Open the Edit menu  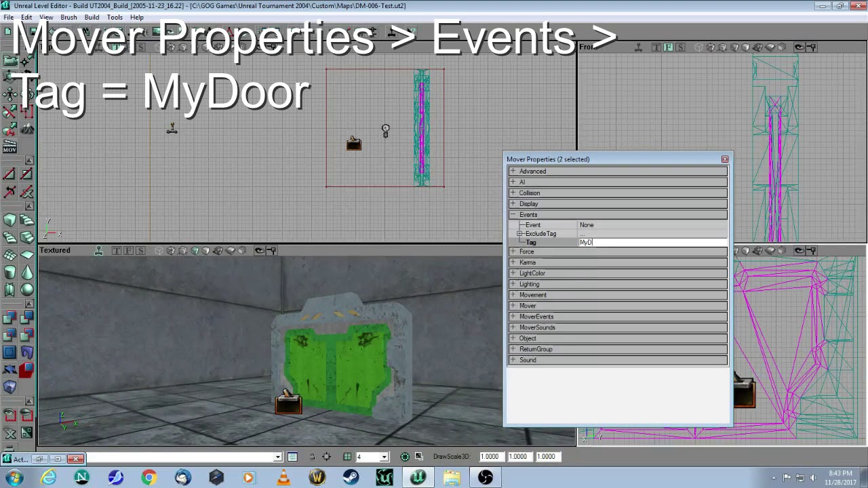(26, 17)
